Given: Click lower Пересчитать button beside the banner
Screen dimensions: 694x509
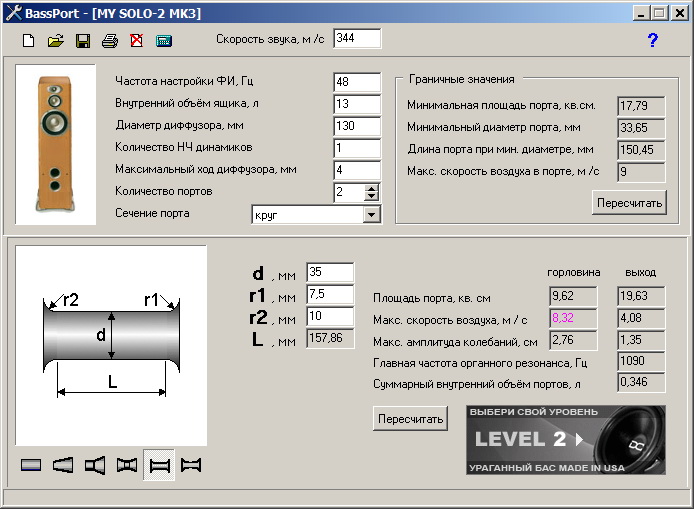Looking at the screenshot, I should 410,419.
